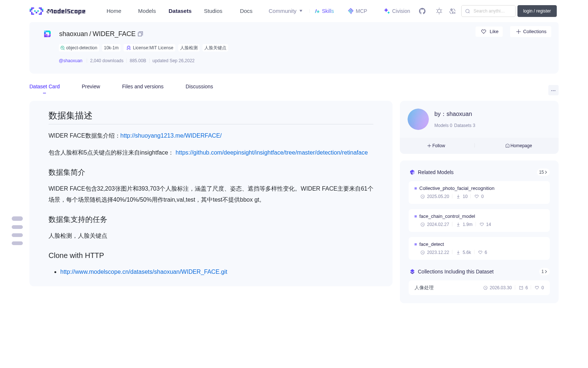588x368 pixels.
Task: Click the search input field
Action: click(488, 11)
